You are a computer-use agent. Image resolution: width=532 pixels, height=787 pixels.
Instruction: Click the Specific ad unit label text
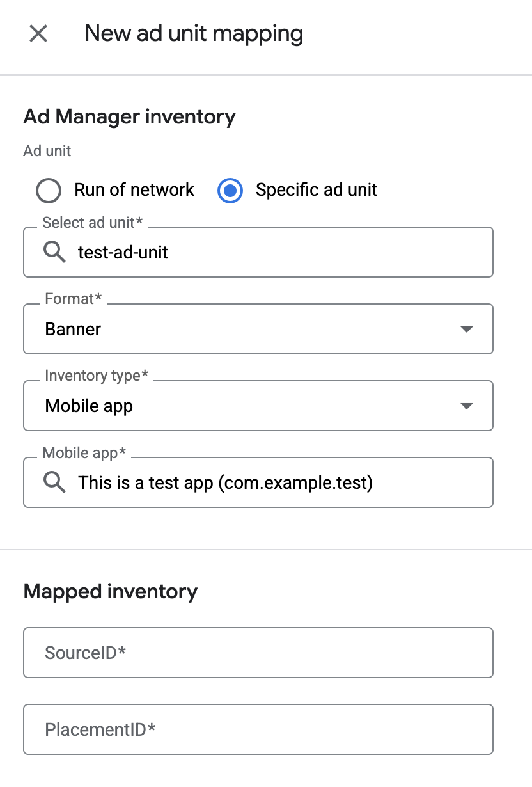click(x=317, y=190)
